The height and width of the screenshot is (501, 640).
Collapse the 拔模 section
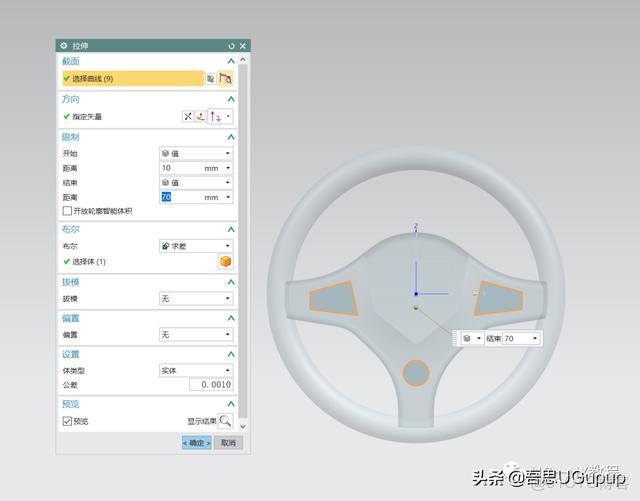pyautogui.click(x=231, y=282)
